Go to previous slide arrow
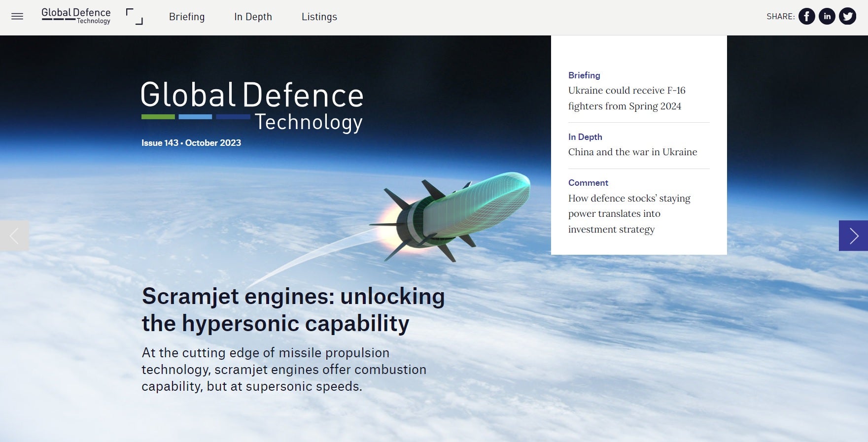Viewport: 868px width, 442px height. [x=14, y=236]
